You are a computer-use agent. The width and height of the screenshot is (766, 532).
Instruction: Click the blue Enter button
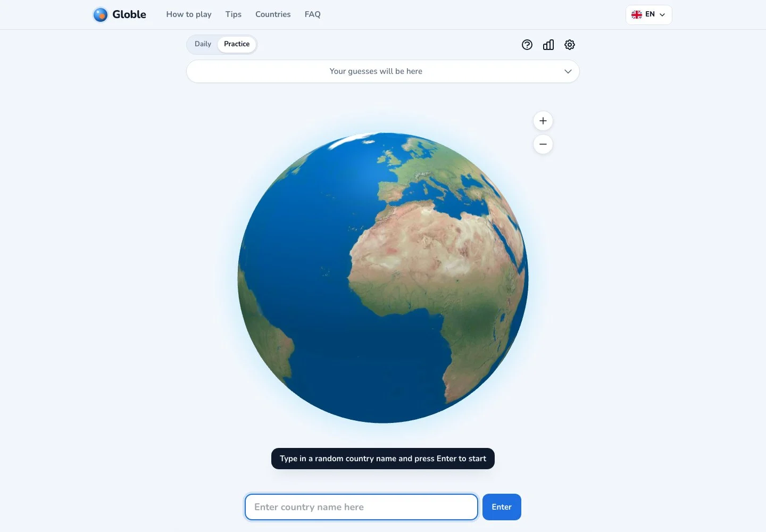tap(502, 507)
